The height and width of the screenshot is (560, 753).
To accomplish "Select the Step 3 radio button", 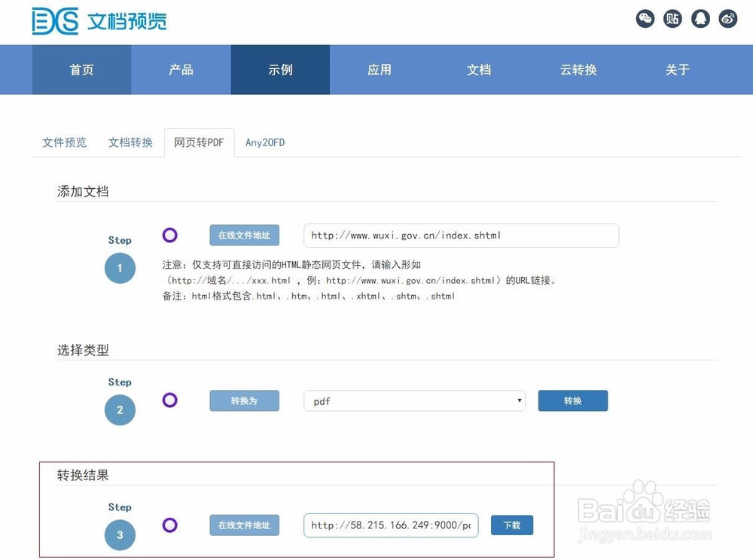I will [x=169, y=525].
